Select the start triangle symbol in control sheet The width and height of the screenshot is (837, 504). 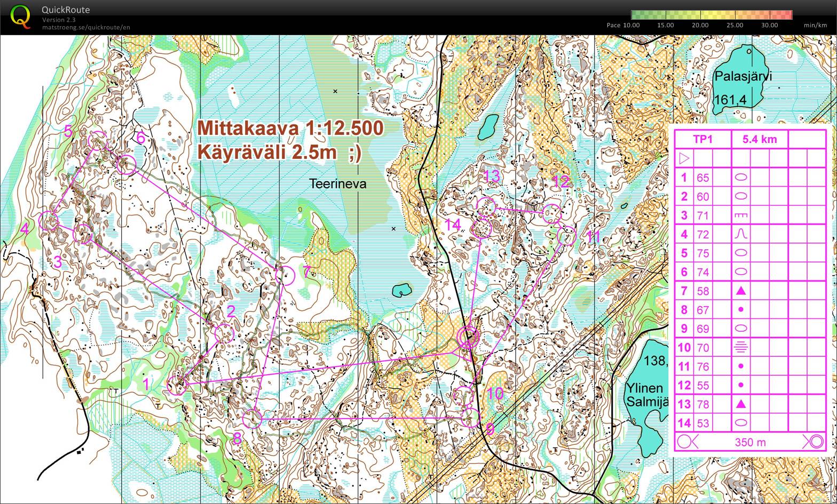(x=684, y=158)
